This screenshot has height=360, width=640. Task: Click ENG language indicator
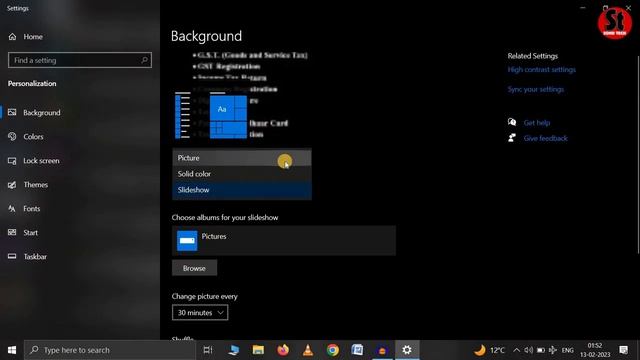567,350
